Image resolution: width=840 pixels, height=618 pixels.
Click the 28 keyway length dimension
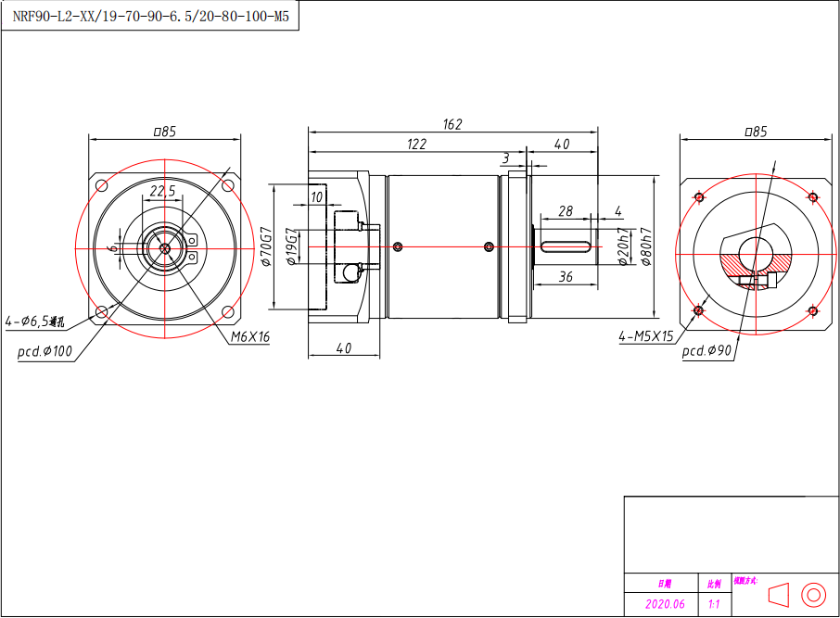click(x=565, y=212)
